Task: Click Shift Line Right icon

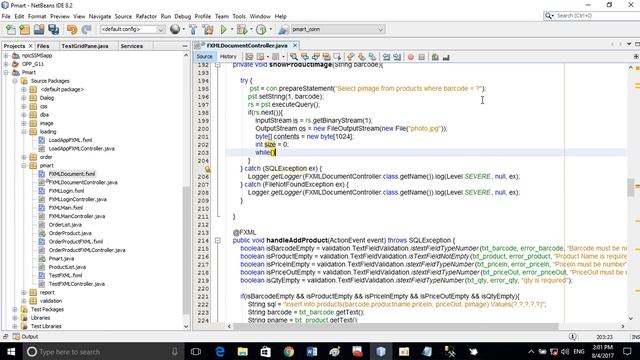Action: tap(397, 57)
